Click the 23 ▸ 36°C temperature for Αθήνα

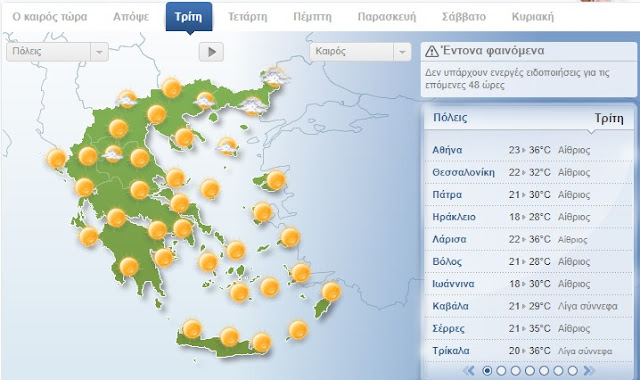click(529, 150)
